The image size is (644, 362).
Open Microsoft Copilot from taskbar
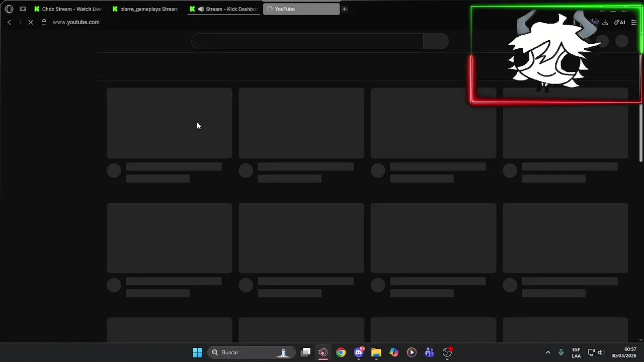click(x=394, y=352)
